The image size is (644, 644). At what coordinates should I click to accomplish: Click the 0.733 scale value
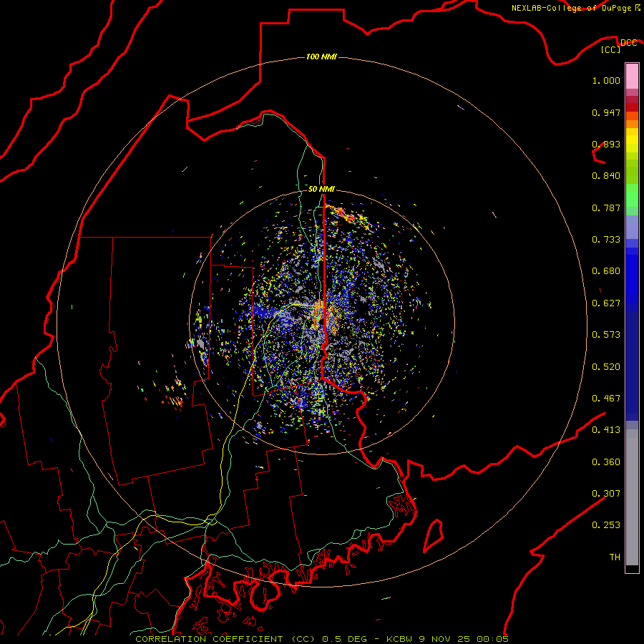tap(606, 240)
